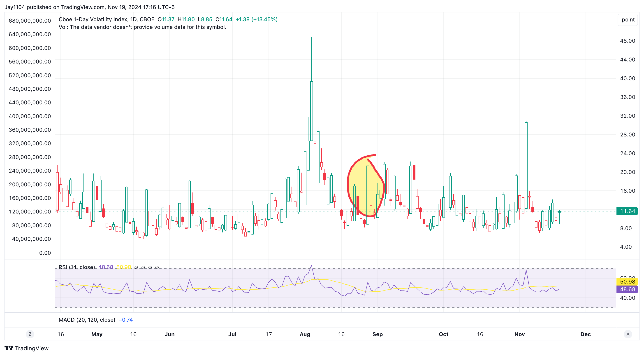This screenshot has width=644, height=356.
Task: Click the 24.00 price axis label
Action: point(628,153)
